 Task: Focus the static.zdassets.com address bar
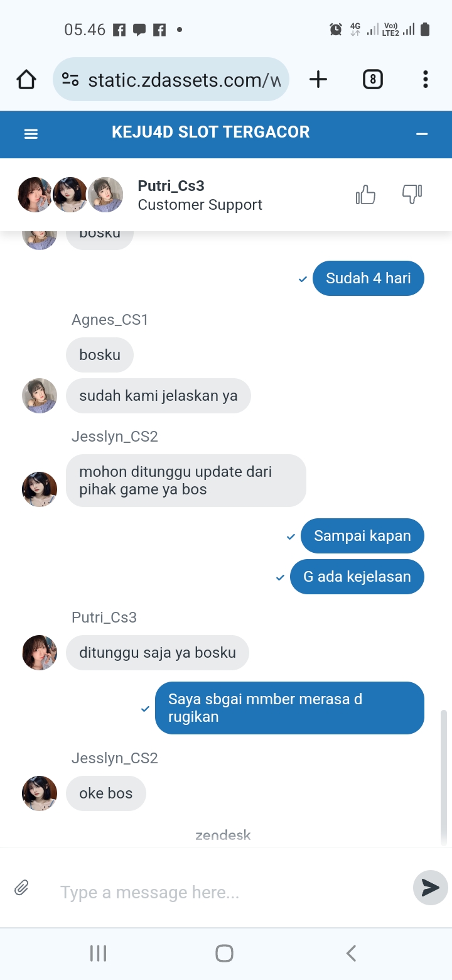tap(171, 79)
